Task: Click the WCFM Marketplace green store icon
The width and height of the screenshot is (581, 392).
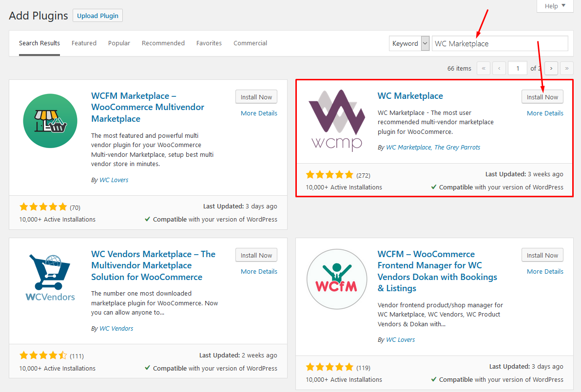Action: pyautogui.click(x=50, y=121)
